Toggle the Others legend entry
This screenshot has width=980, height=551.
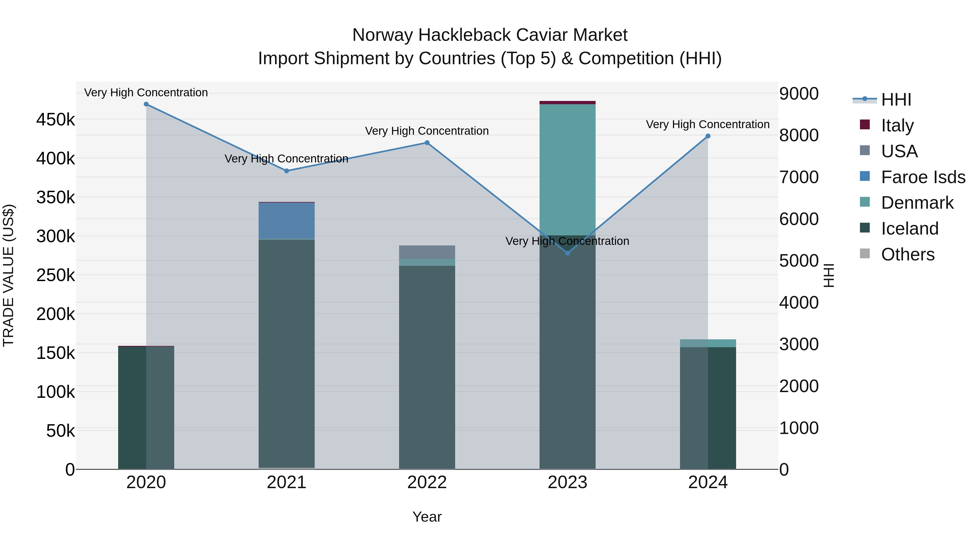coord(897,254)
